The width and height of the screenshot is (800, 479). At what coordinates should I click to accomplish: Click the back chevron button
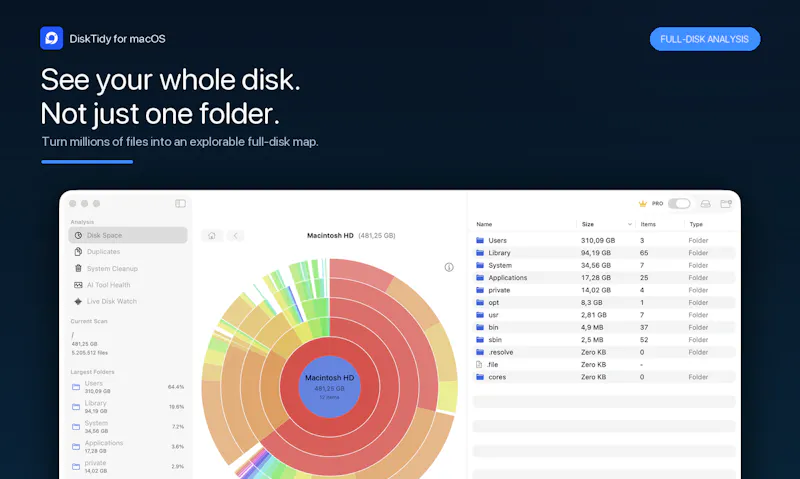pos(235,235)
